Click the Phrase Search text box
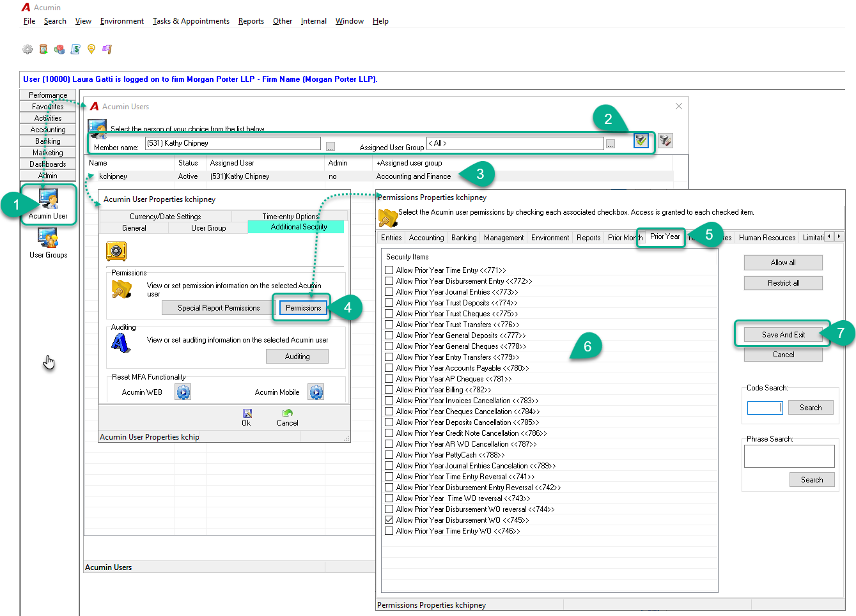856x616 pixels. coord(789,456)
